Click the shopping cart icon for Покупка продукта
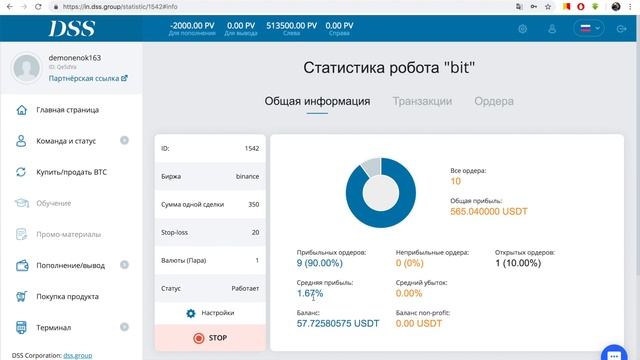The width and height of the screenshot is (640, 360). [x=22, y=296]
